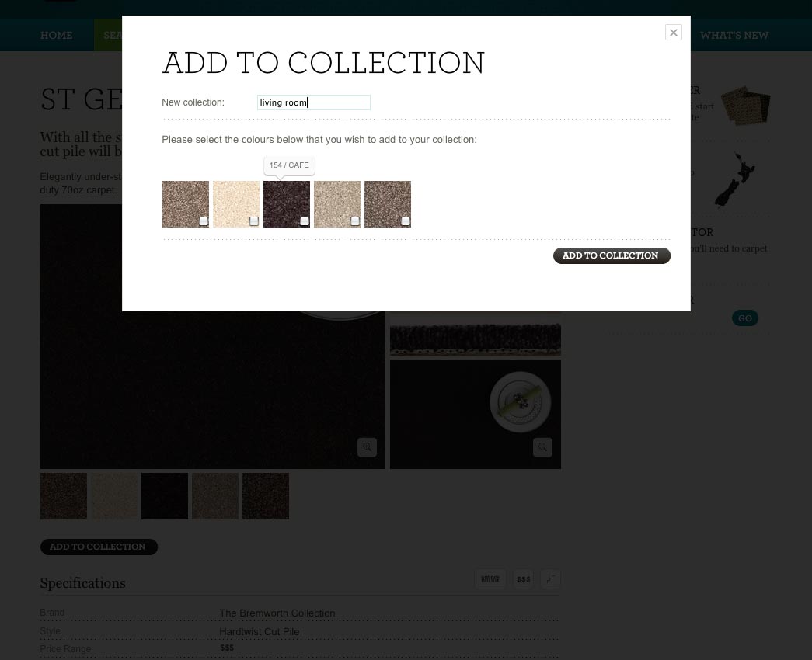This screenshot has height=660, width=812.
Task: Tick checkbox on 154 / CAFE swatch
Action: tap(305, 221)
